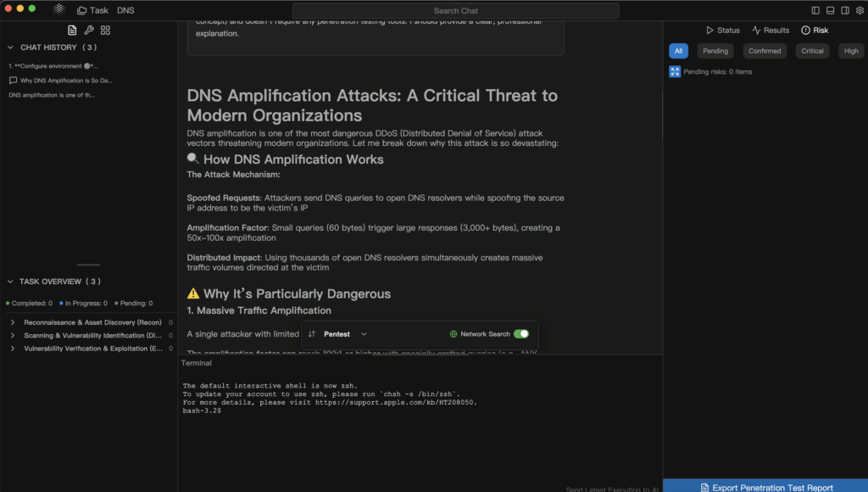Toggle the right sidebar layout icon
Screen dimensions: 868x492
coord(843,10)
